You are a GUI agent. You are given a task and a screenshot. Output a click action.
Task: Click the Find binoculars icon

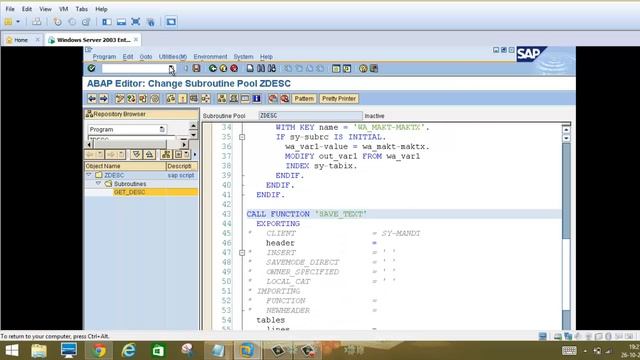coord(261,69)
